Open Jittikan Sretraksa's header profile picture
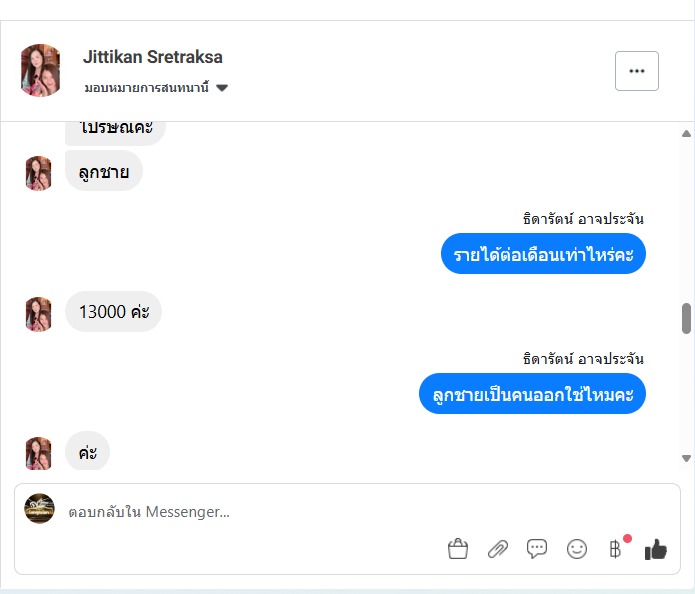This screenshot has height=594, width=695. [x=40, y=70]
